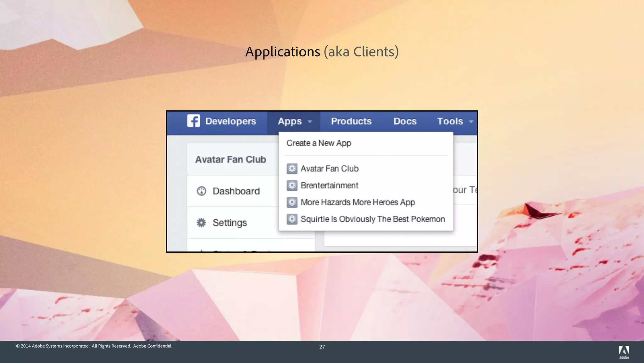Image resolution: width=644 pixels, height=363 pixels.
Task: Click the Brentertainment app icon
Action: [x=292, y=185]
